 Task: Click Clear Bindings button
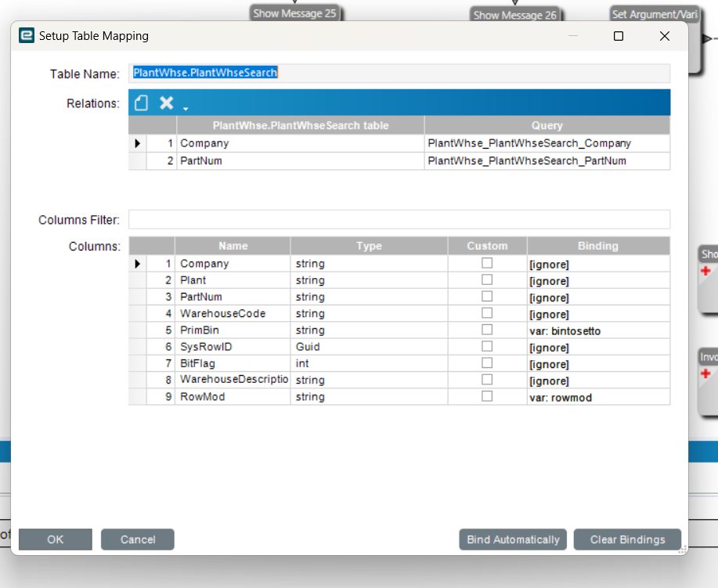pos(627,539)
